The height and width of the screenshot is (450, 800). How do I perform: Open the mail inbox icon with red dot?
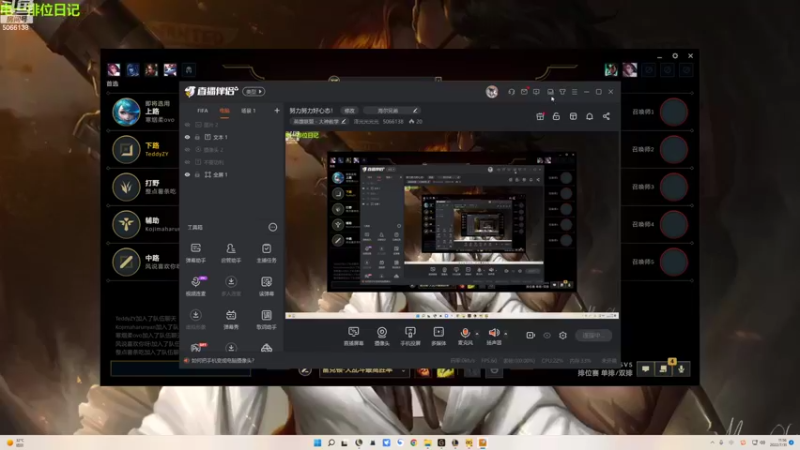[524, 92]
